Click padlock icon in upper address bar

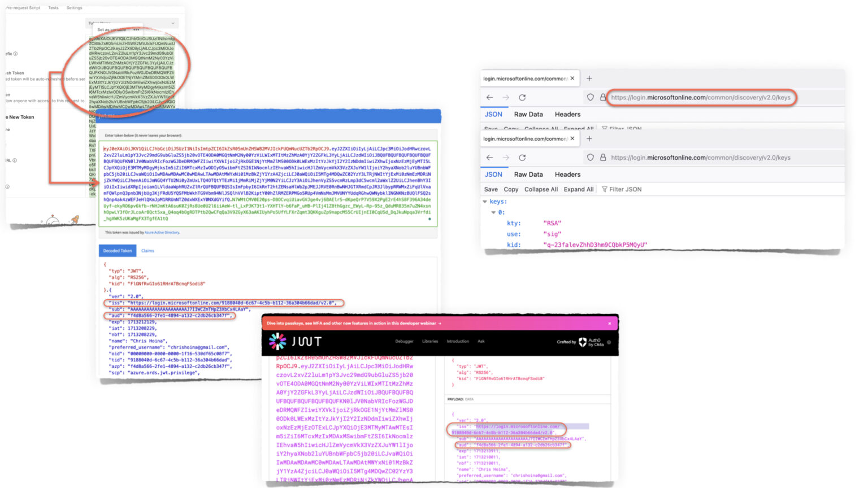[602, 98]
